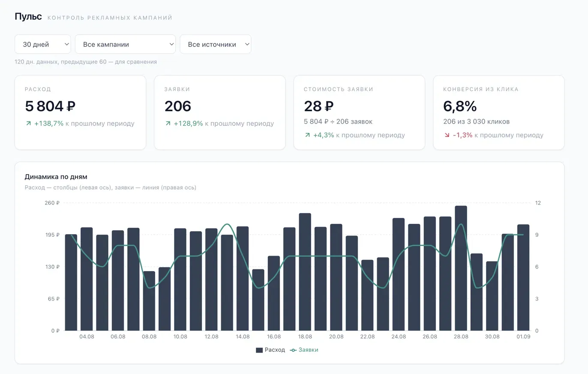The image size is (588, 374).
Task: Click the growth arrow icon under Заявки
Action: point(168,124)
